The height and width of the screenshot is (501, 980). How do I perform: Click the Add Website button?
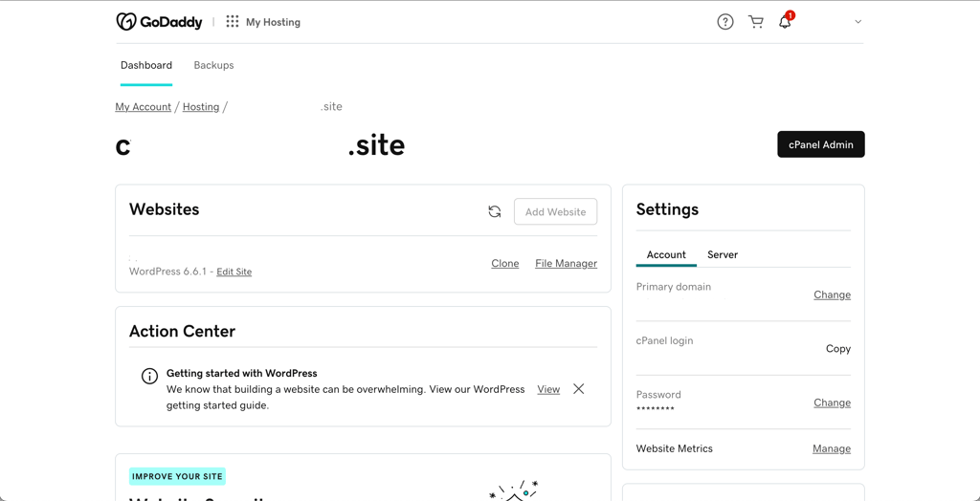click(x=556, y=211)
